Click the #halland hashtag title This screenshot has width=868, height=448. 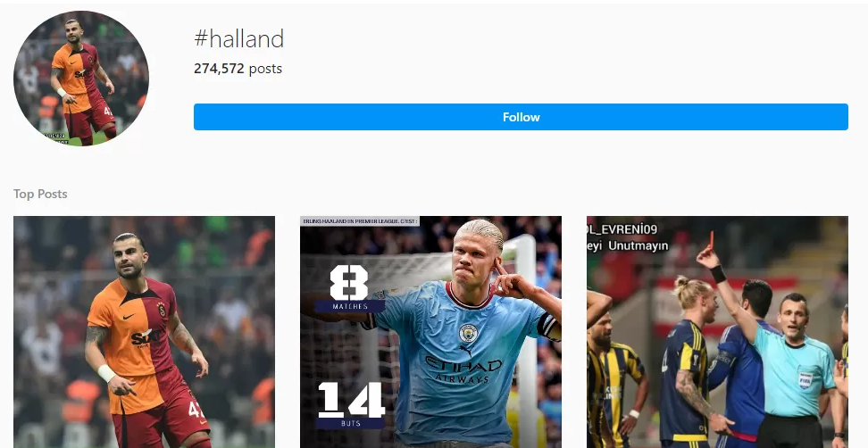(x=238, y=38)
